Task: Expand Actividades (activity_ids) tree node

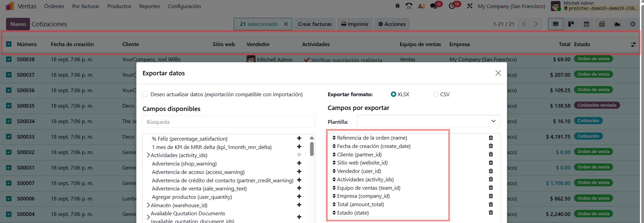Action: (148, 155)
